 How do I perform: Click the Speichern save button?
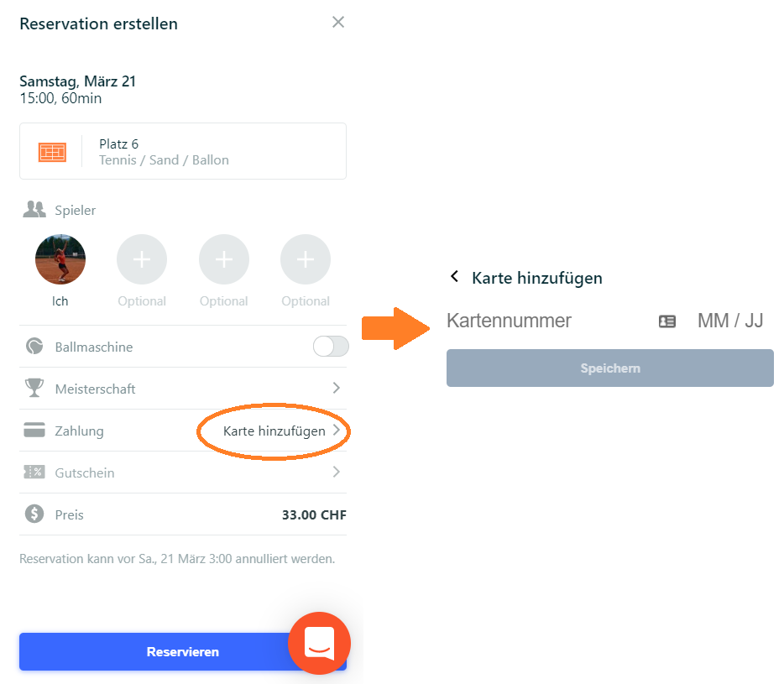point(610,368)
